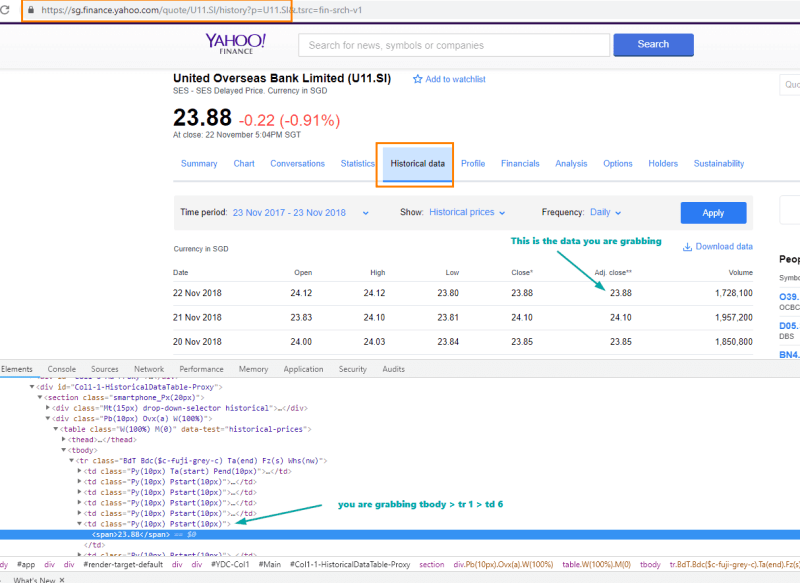Click the blue Apply button
Screen dimensions: 800x583
(x=713, y=213)
